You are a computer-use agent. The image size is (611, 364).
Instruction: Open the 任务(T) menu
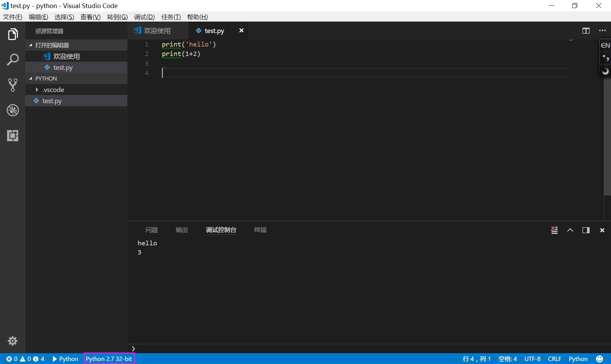171,17
